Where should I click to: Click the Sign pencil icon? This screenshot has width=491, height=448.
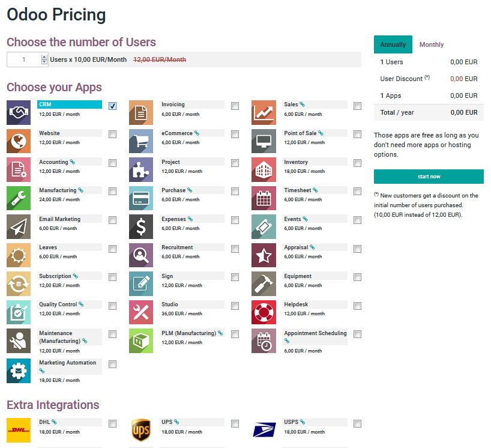pos(141,283)
